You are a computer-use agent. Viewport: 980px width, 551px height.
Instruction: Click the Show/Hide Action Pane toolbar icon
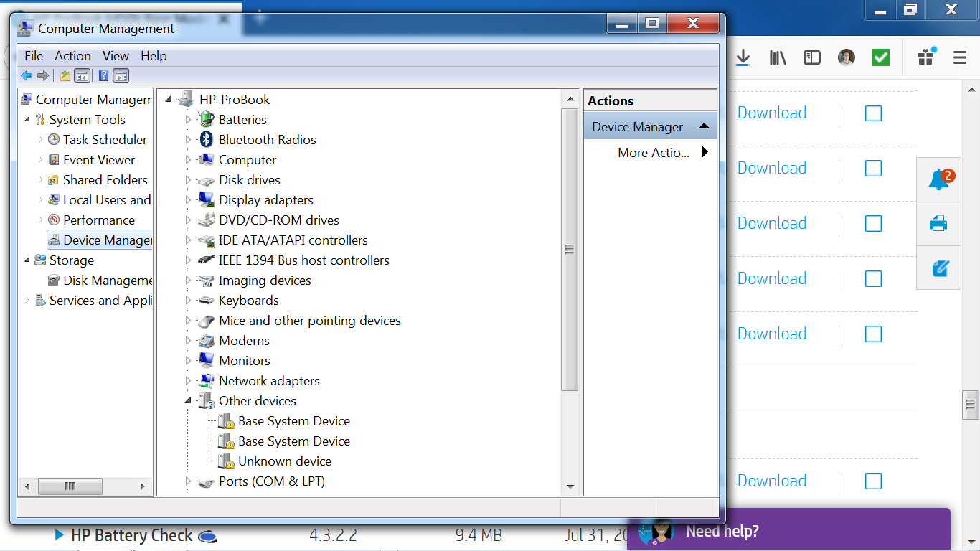(121, 75)
